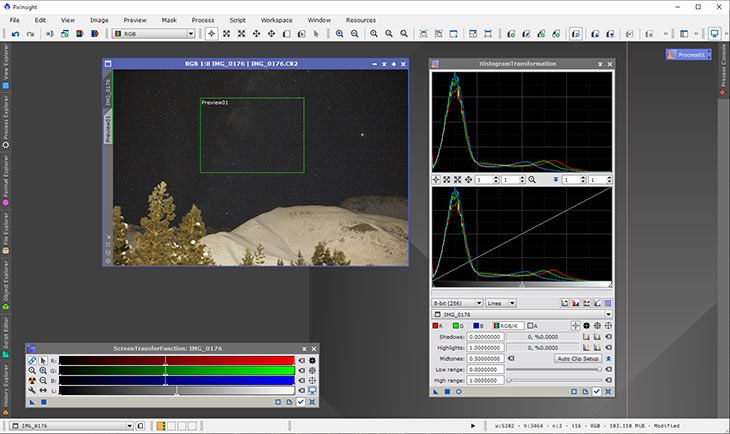Open the Process menu
The width and height of the screenshot is (730, 434).
click(x=202, y=19)
